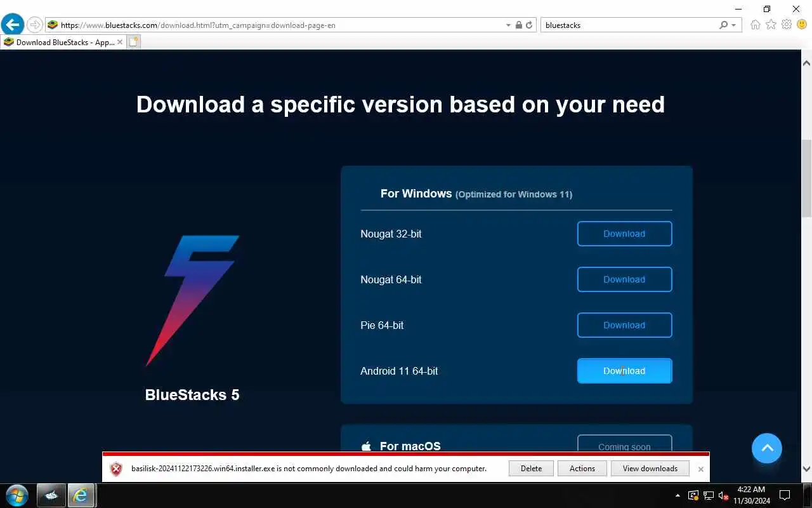The width and height of the screenshot is (812, 508).
Task: Click the Basilisk app taskbar icon
Action: [x=51, y=495]
